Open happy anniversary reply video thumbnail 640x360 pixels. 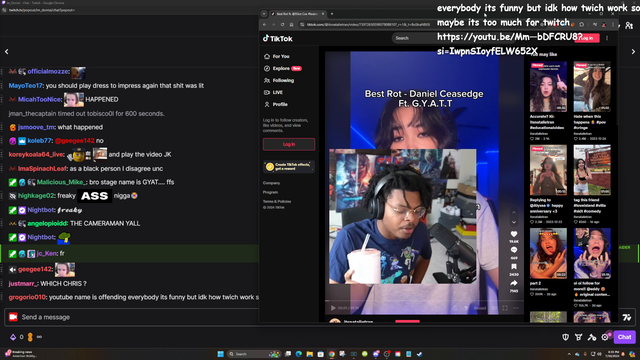click(x=548, y=170)
